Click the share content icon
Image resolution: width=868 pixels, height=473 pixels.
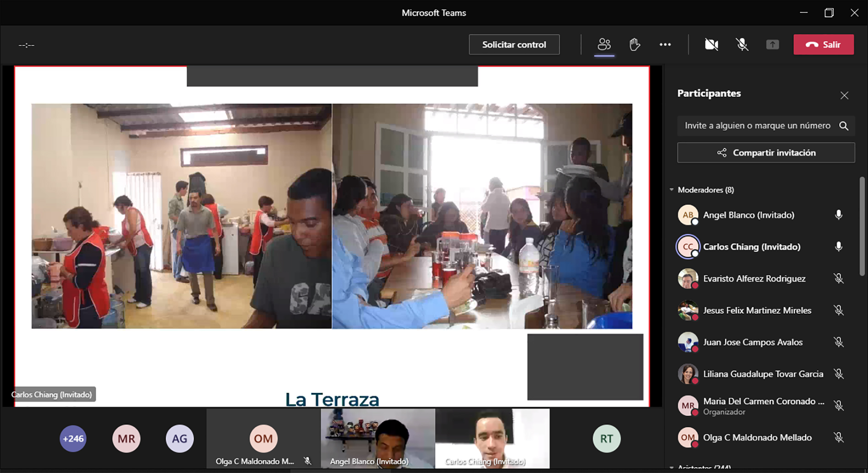772,44
